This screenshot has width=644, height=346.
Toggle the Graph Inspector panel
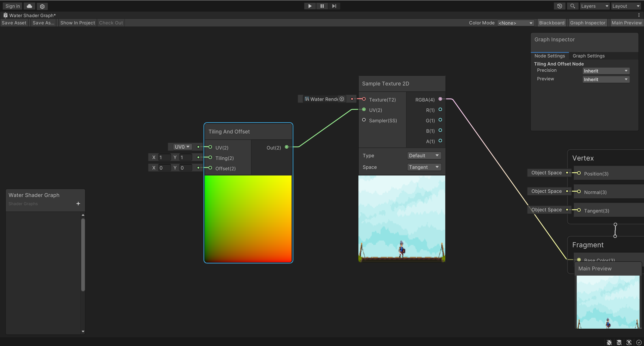pyautogui.click(x=588, y=23)
